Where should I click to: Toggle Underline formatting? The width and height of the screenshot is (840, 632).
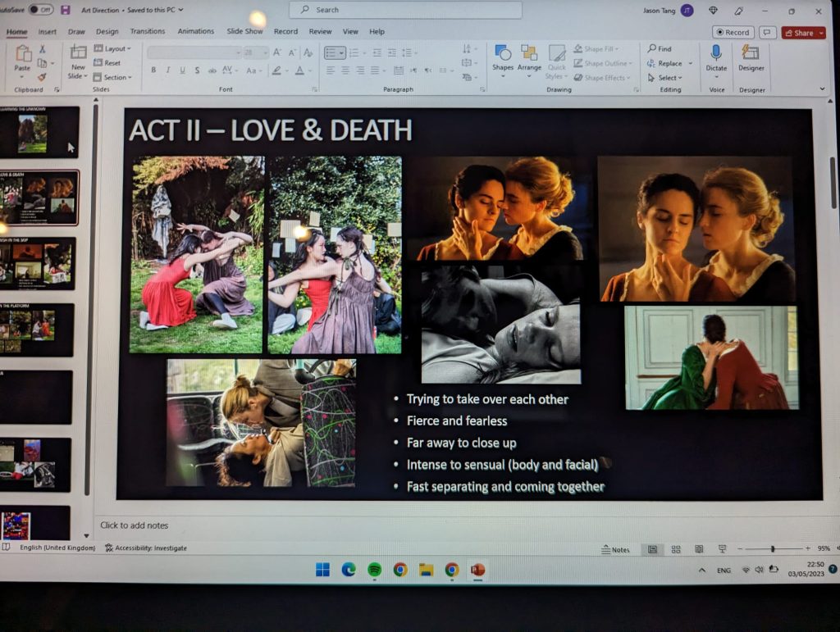click(x=183, y=70)
